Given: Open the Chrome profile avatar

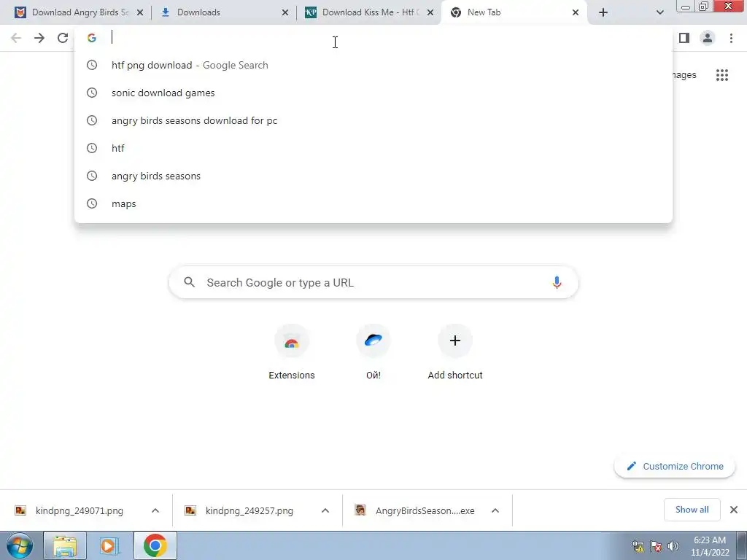Looking at the screenshot, I should [x=708, y=38].
